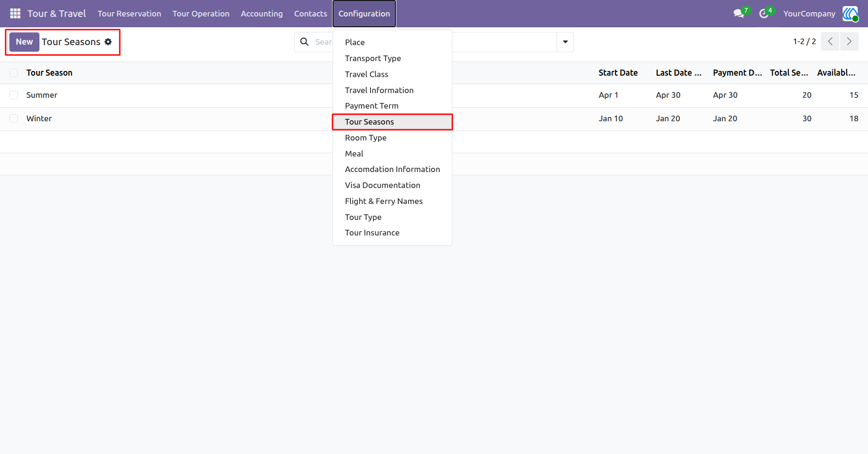Viewport: 868px width, 454px height.
Task: Click the YourCompany company switcher
Action: [x=809, y=14]
